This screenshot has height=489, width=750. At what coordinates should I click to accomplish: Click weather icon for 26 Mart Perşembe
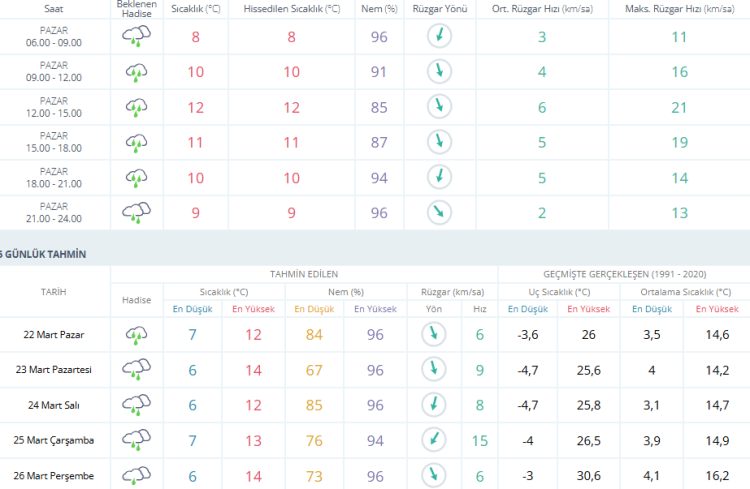136,475
